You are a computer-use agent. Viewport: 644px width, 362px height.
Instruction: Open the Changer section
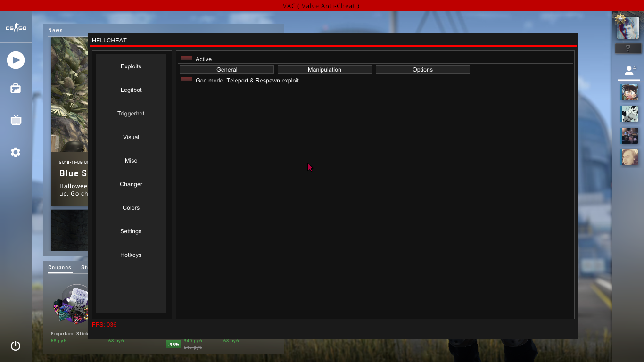click(131, 184)
